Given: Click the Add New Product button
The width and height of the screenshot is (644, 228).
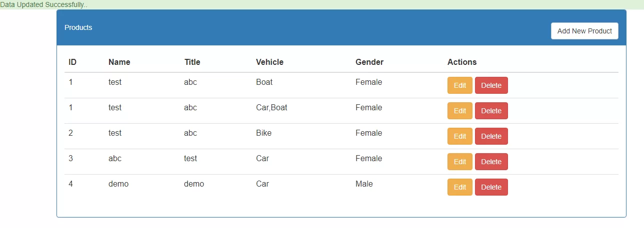Looking at the screenshot, I should [x=584, y=31].
